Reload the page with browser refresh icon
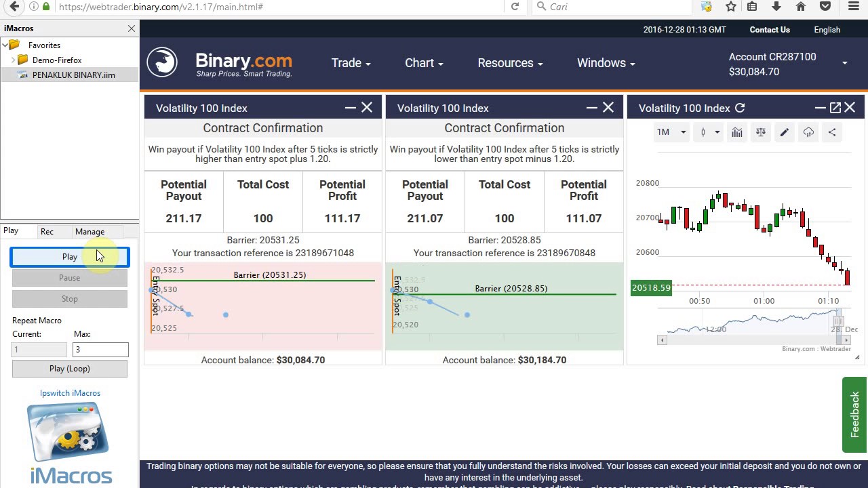The image size is (868, 488). pos(515,7)
